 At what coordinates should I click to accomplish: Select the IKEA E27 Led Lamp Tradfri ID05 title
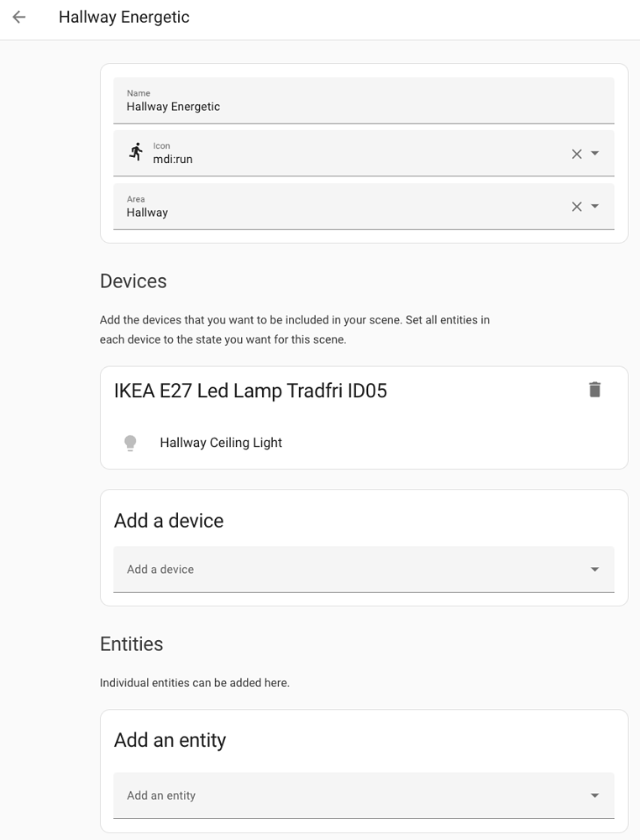[x=250, y=391]
